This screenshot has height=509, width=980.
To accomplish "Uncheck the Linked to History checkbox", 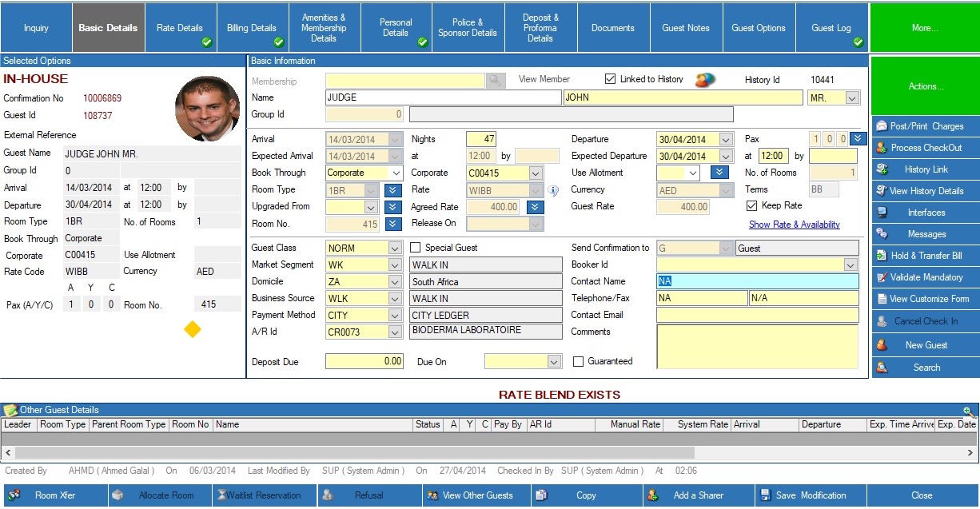I will (x=611, y=79).
